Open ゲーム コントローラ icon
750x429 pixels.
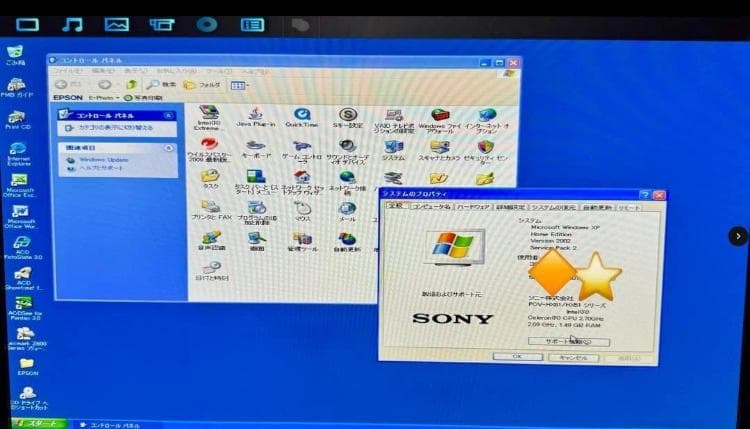click(x=301, y=151)
